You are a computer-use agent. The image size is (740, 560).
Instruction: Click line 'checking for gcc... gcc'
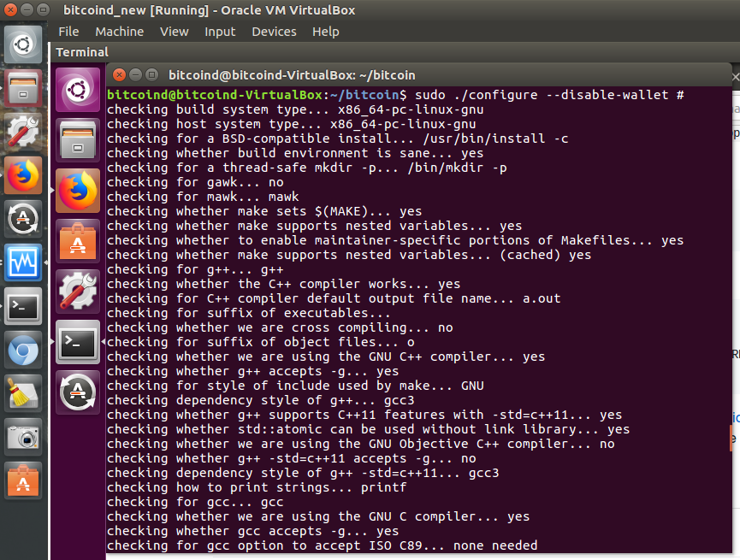click(x=195, y=502)
